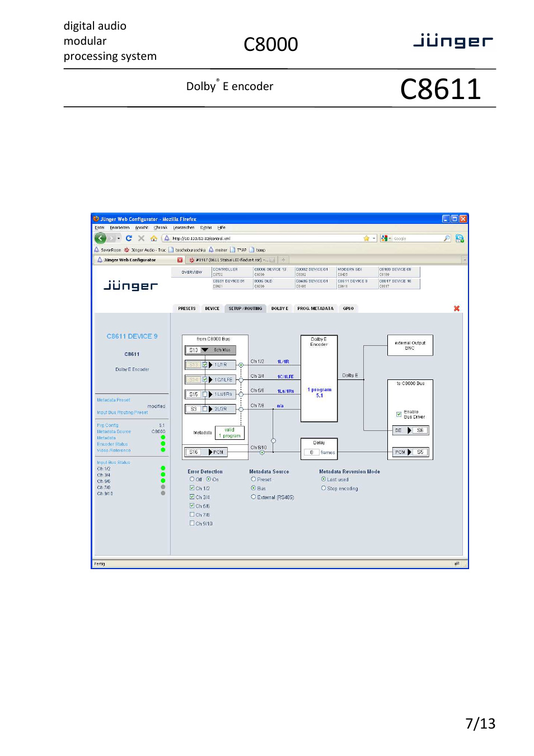
Task: Check the 2L/2R input checkbox
Action: pyautogui.click(x=205, y=409)
